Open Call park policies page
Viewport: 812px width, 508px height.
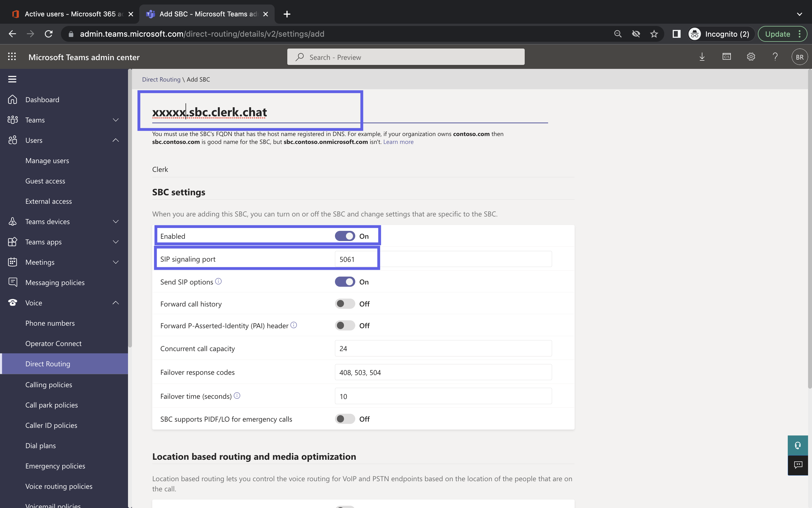pyautogui.click(x=51, y=405)
